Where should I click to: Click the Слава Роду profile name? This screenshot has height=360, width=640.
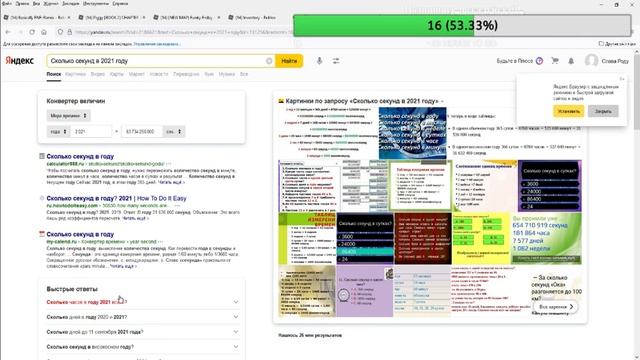click(615, 61)
